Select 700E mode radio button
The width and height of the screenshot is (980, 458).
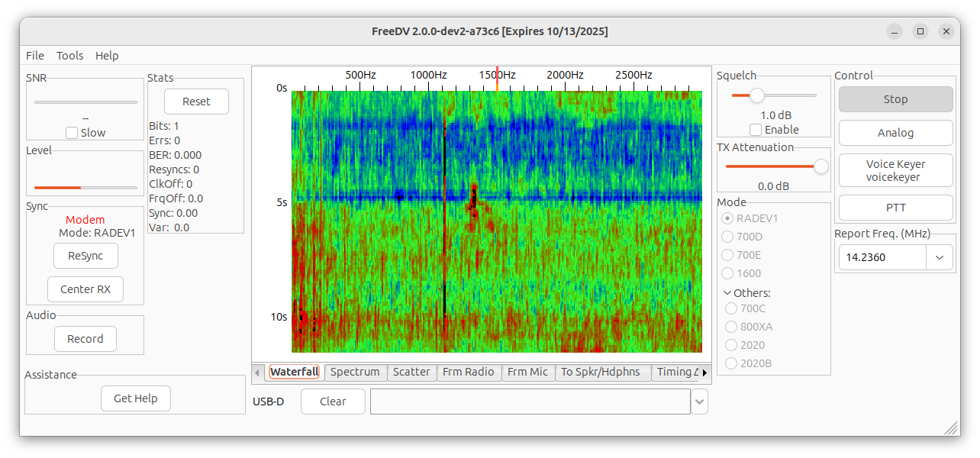coord(727,255)
